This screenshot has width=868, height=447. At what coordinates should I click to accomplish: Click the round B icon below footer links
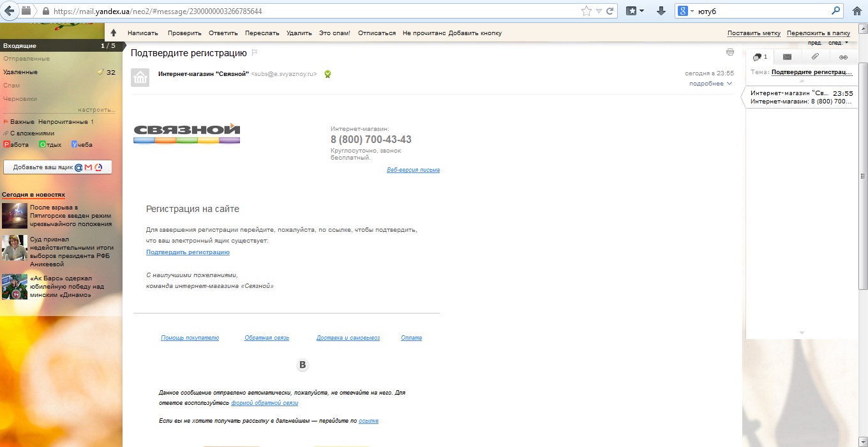point(303,365)
